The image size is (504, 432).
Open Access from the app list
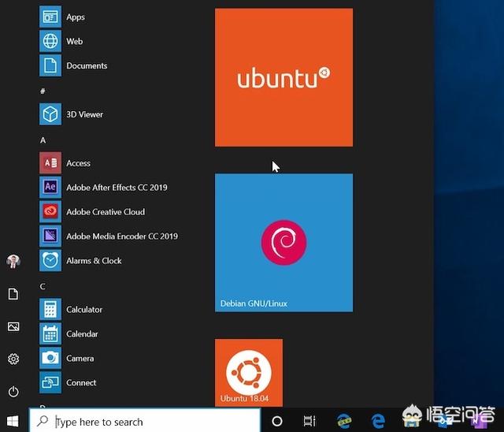[x=78, y=163]
